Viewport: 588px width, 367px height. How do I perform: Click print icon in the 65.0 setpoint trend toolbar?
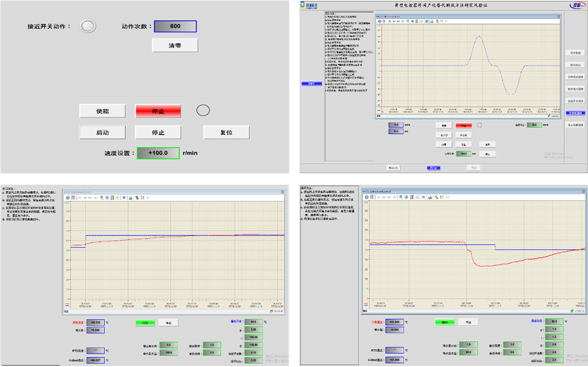tap(130, 197)
